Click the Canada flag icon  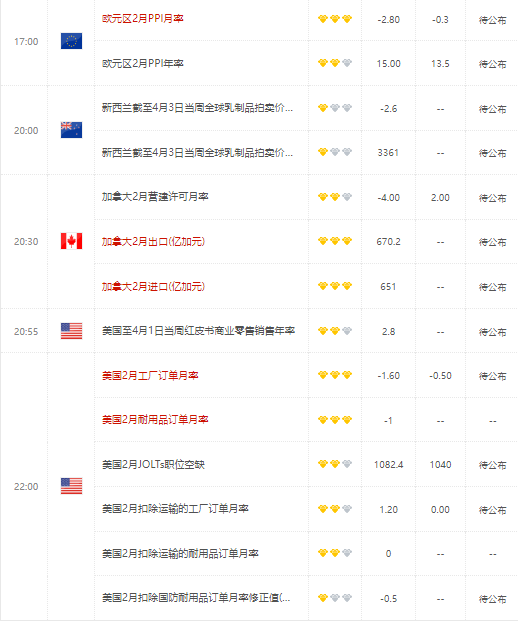pos(71,241)
